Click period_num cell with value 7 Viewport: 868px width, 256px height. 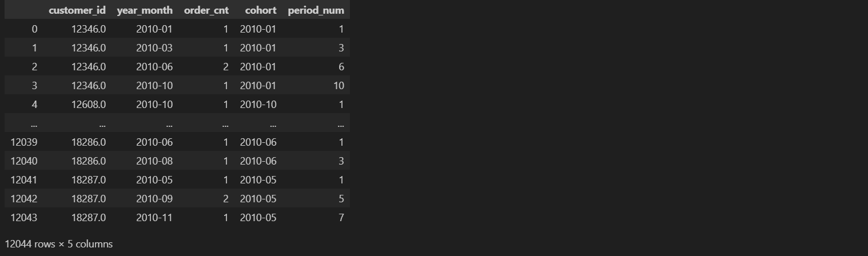pos(341,217)
